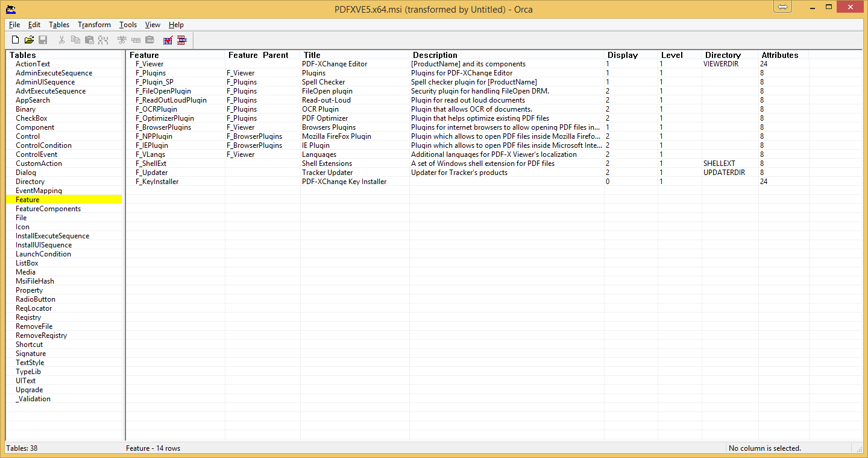Create a new MSI file
The image size is (868, 458).
point(14,40)
